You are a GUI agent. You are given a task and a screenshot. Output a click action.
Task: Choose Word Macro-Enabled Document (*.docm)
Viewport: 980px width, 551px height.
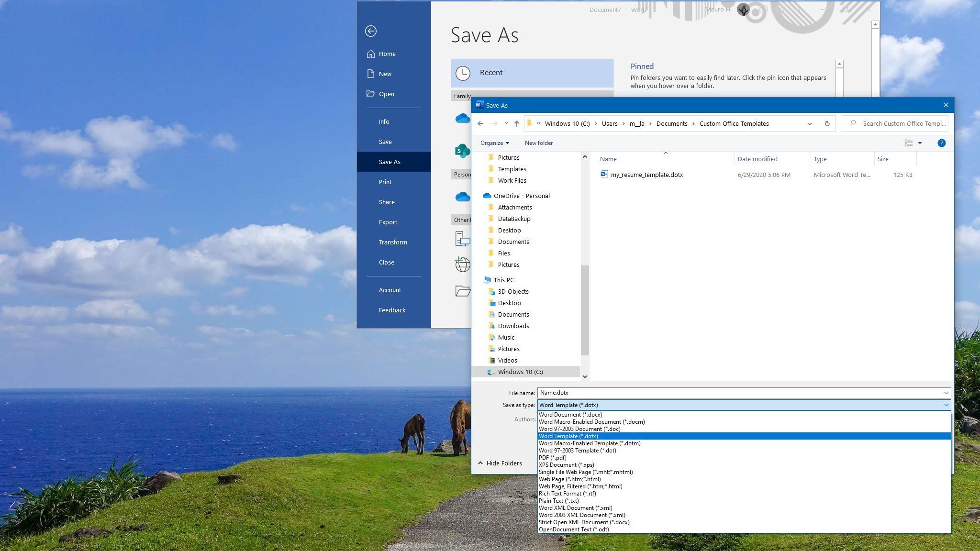(744, 422)
